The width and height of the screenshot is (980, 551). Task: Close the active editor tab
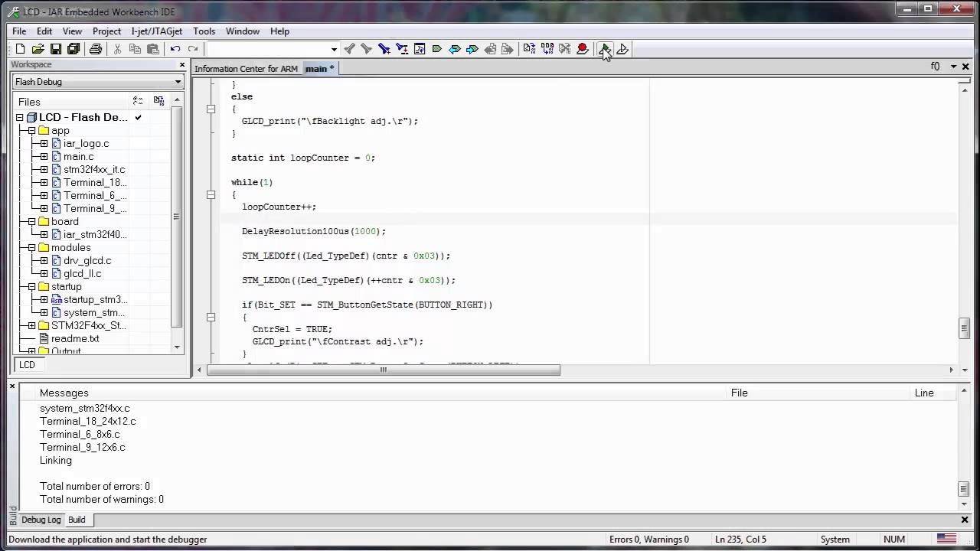pyautogui.click(x=965, y=67)
